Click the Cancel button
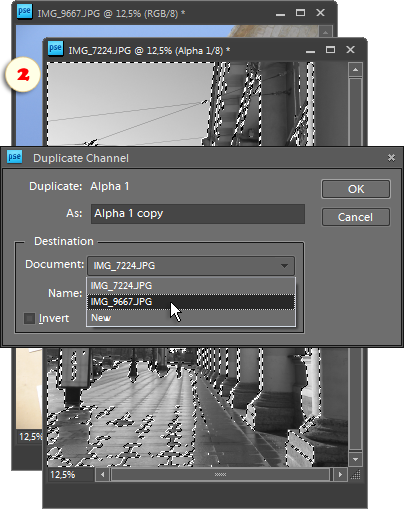Screen dimensions: 404x509 (356, 217)
